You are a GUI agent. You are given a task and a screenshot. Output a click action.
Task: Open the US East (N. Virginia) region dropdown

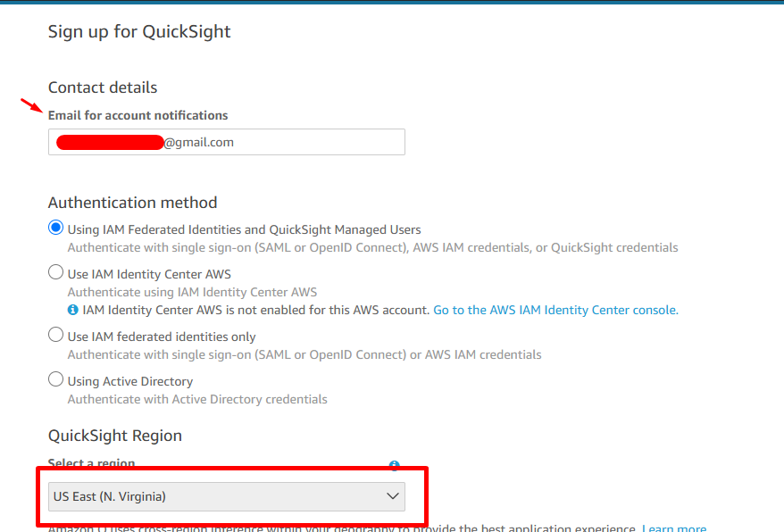[226, 496]
